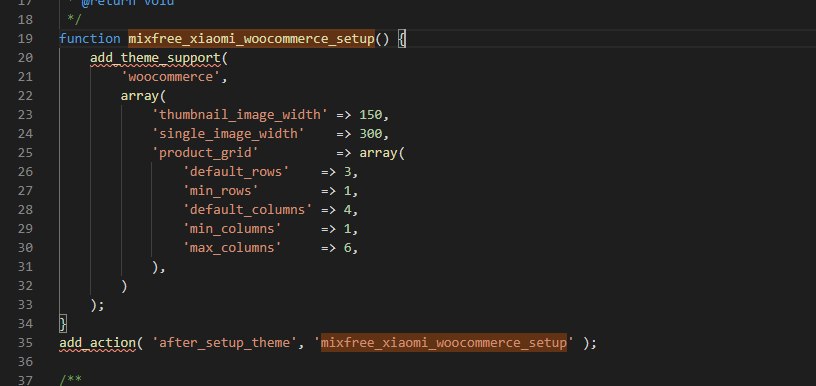816x386 pixels.
Task: Select the 'default_rows' key
Action: point(236,172)
